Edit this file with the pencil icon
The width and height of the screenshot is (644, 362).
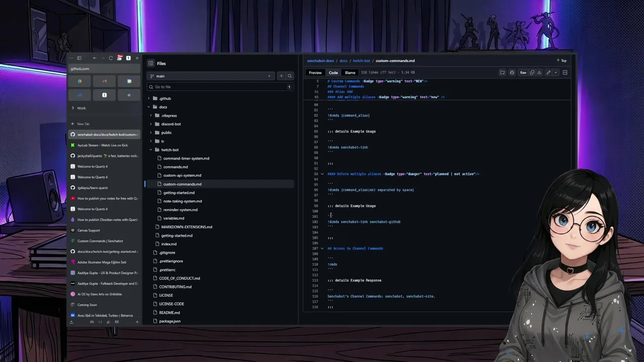pyautogui.click(x=548, y=72)
